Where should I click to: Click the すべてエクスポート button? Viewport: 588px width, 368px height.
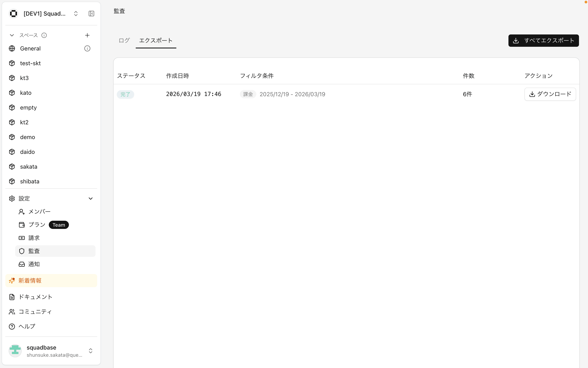coord(543,40)
